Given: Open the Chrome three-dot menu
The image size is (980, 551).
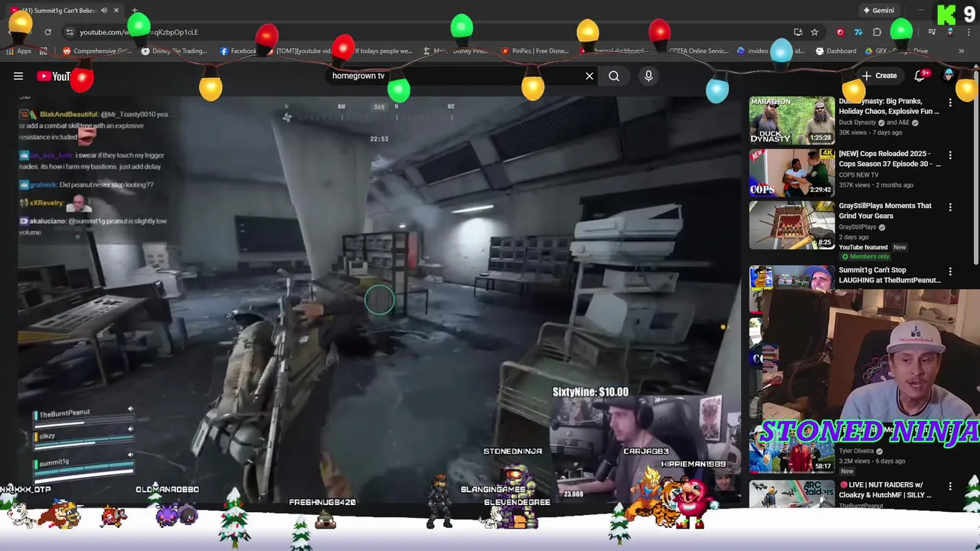Looking at the screenshot, I should click(x=969, y=32).
